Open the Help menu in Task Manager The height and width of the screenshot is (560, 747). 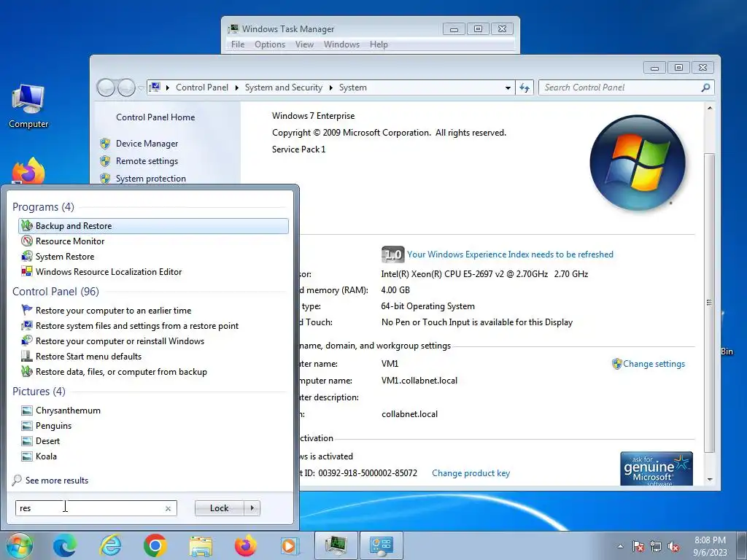tap(379, 44)
